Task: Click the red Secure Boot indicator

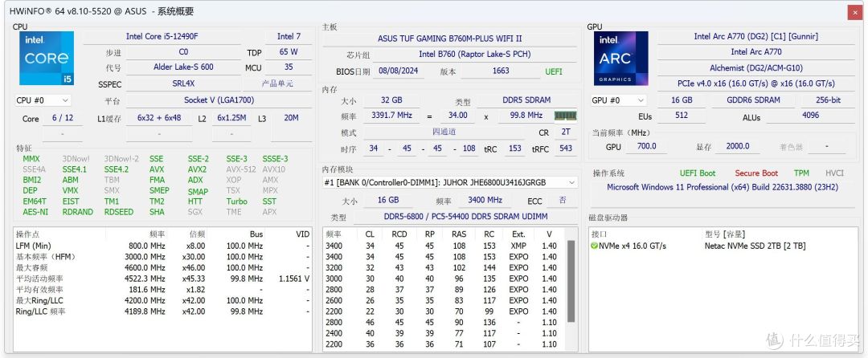Action: 756,173
